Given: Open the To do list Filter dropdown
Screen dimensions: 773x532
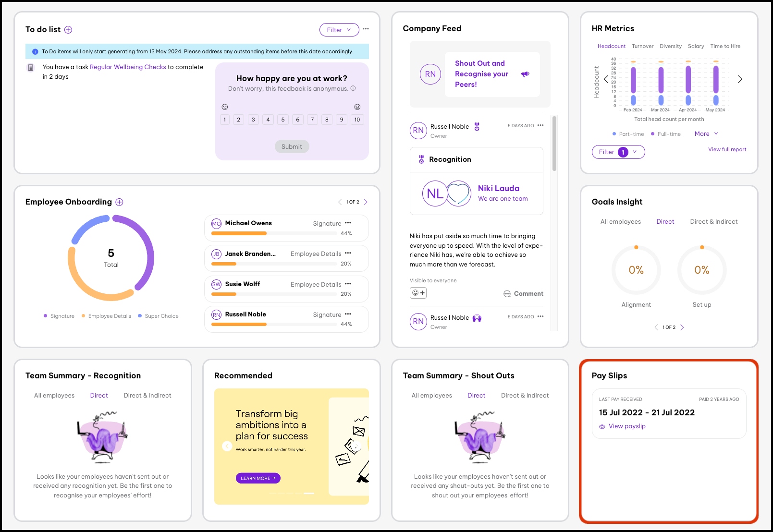Looking at the screenshot, I should pos(339,30).
